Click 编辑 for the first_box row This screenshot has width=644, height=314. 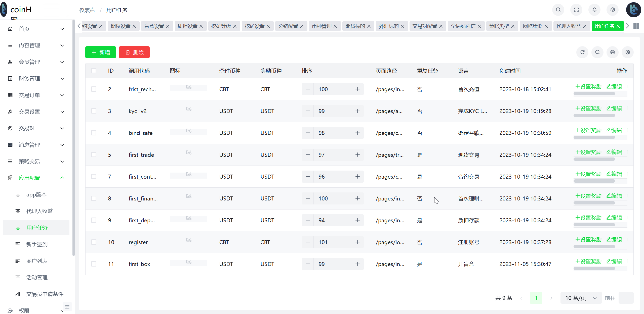point(614,261)
